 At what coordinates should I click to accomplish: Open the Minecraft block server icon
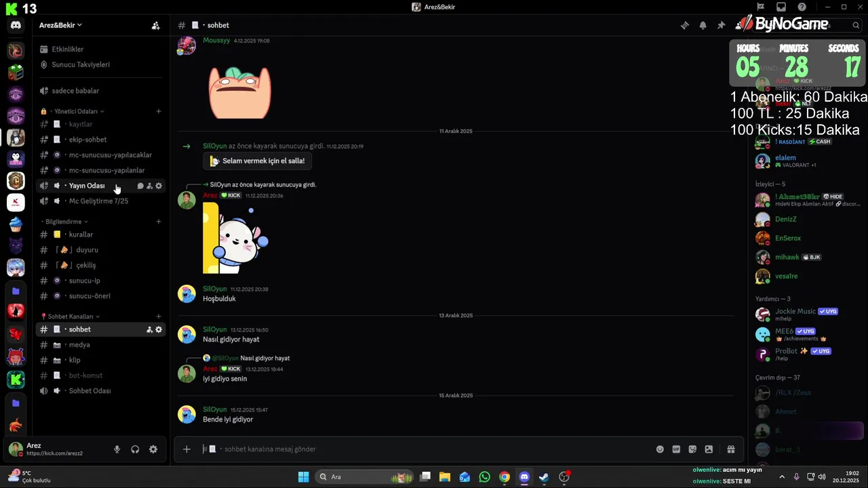click(16, 72)
